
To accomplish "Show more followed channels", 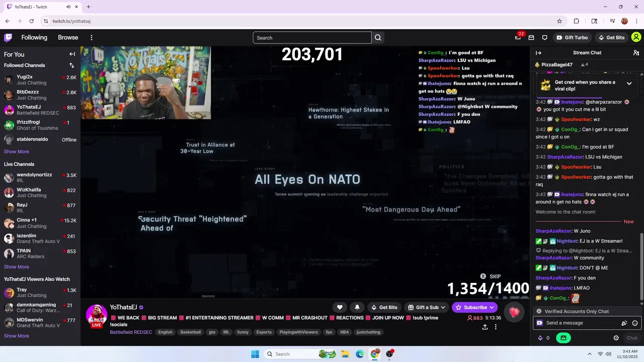I will (x=17, y=151).
